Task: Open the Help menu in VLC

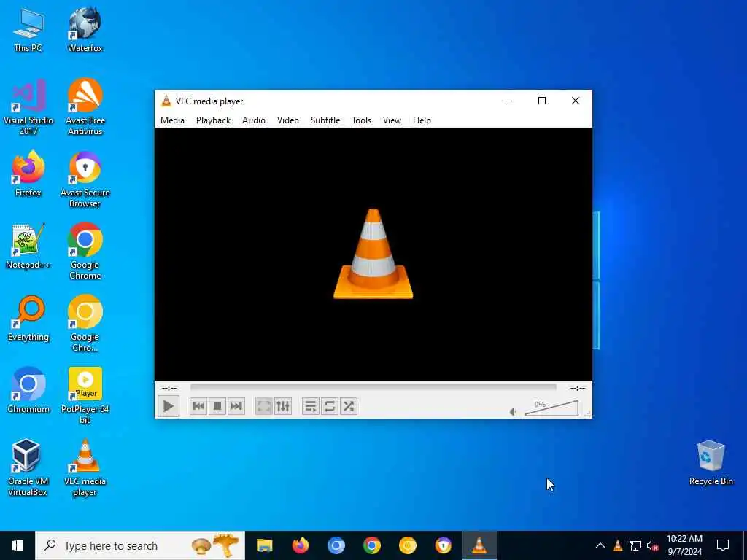Action: tap(422, 120)
